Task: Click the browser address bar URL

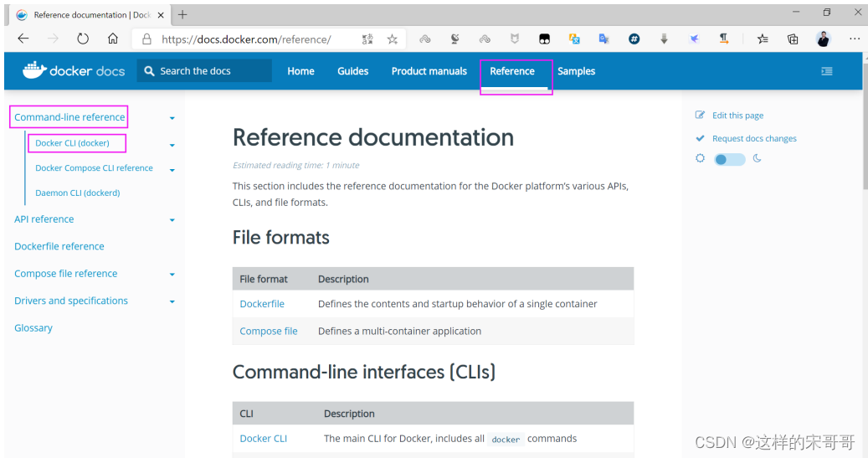Action: pos(246,39)
